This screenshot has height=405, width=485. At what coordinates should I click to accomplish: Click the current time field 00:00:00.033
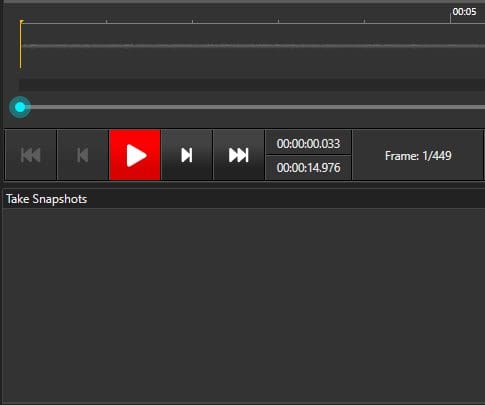click(308, 144)
